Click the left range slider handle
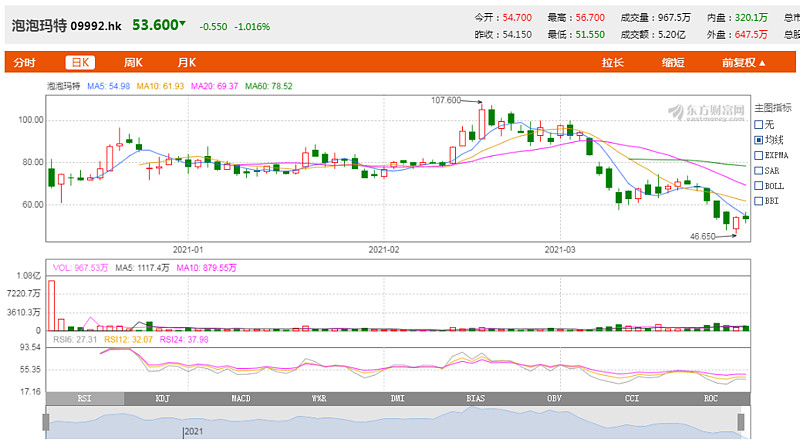The height and width of the screenshot is (443, 800). [x=46, y=422]
